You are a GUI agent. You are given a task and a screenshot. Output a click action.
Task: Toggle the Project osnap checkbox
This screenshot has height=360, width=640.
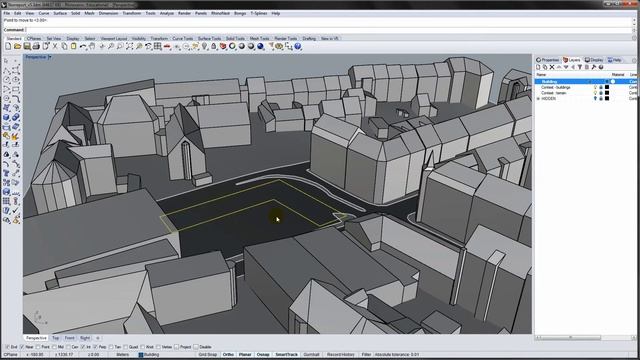(x=176, y=347)
